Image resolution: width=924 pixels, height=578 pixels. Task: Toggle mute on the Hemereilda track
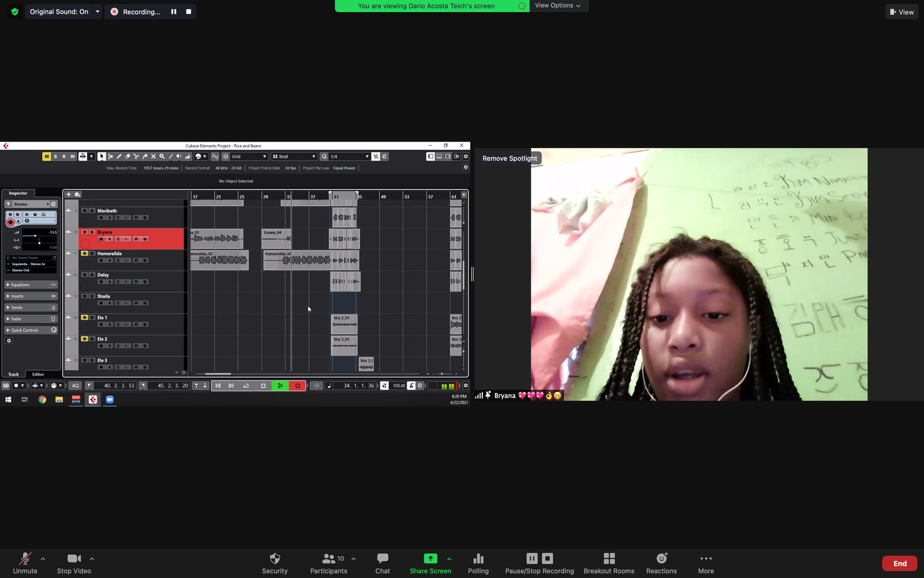(84, 254)
